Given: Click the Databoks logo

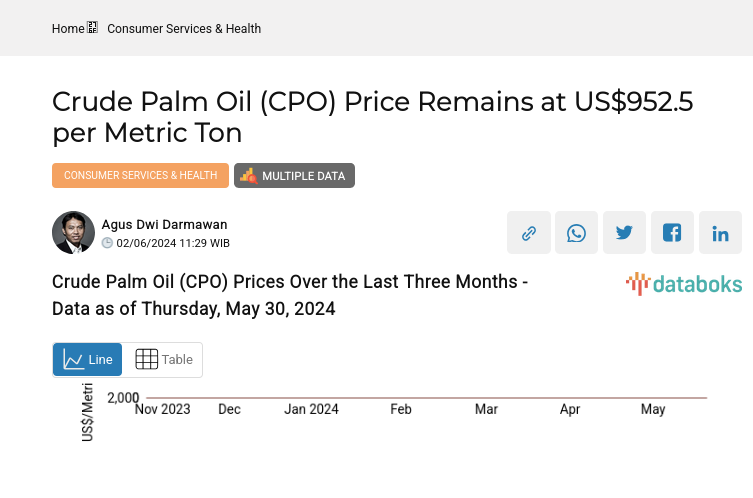Looking at the screenshot, I should click(x=684, y=284).
